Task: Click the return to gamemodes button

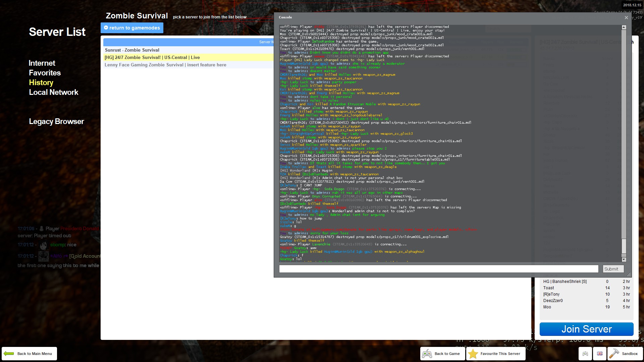Action: (132, 28)
